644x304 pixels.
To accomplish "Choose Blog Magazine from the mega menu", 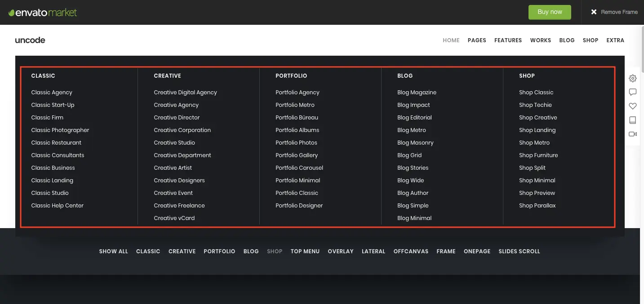I will (x=417, y=93).
